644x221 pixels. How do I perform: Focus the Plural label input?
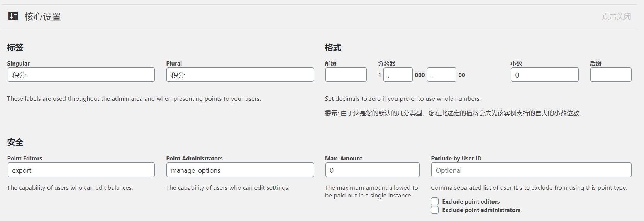(240, 75)
